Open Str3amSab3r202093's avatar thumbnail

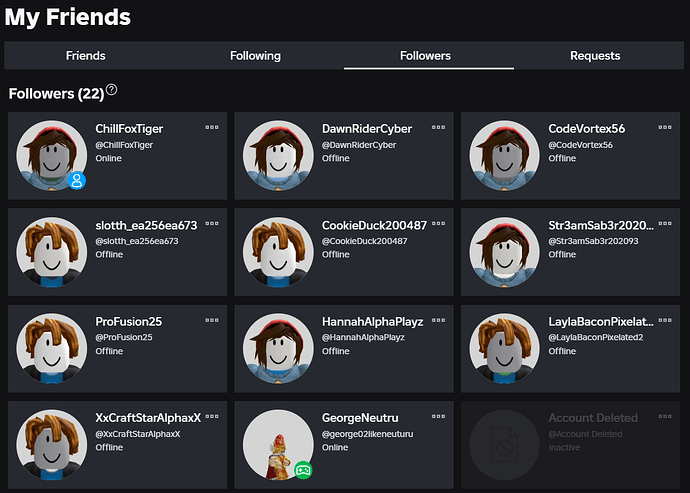pos(504,252)
